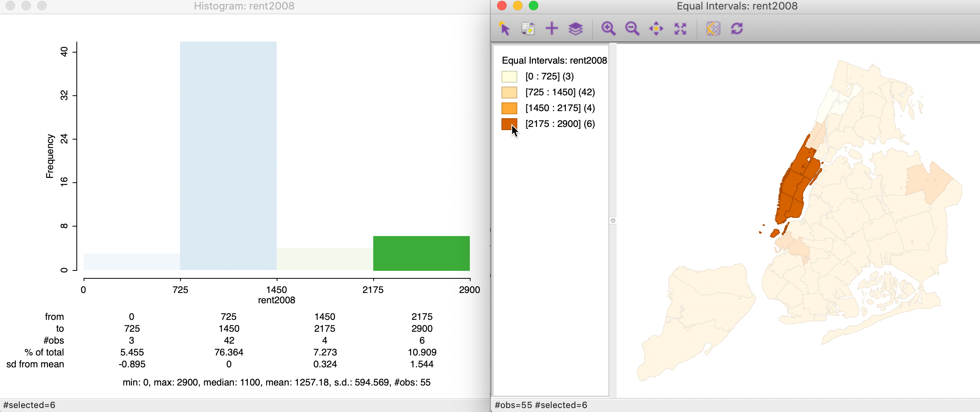Click the 'from' row label

[x=54, y=317]
